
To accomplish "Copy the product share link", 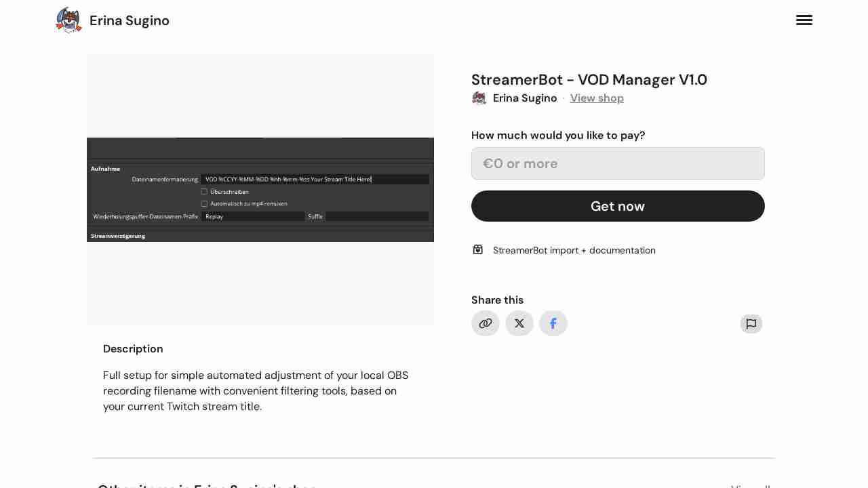I will pos(486,323).
